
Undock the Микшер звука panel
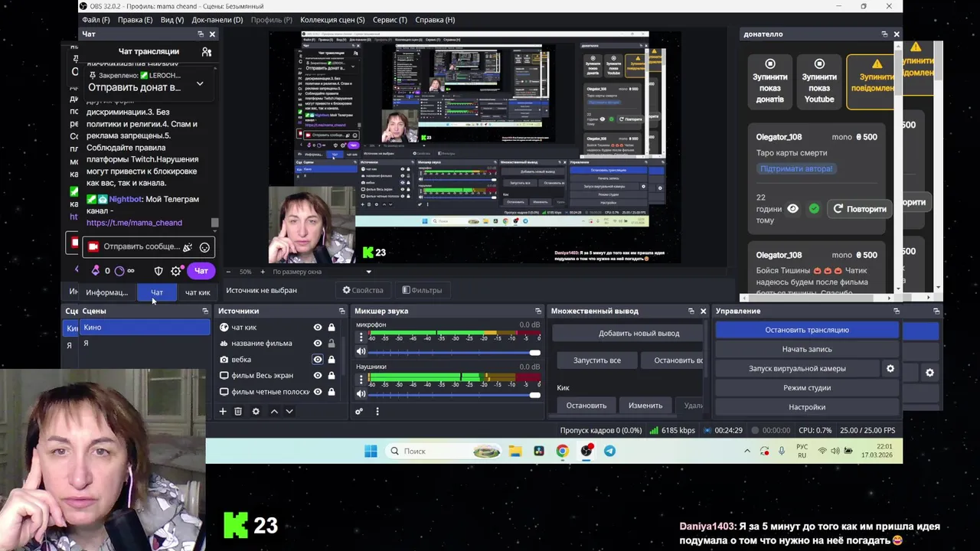538,311
